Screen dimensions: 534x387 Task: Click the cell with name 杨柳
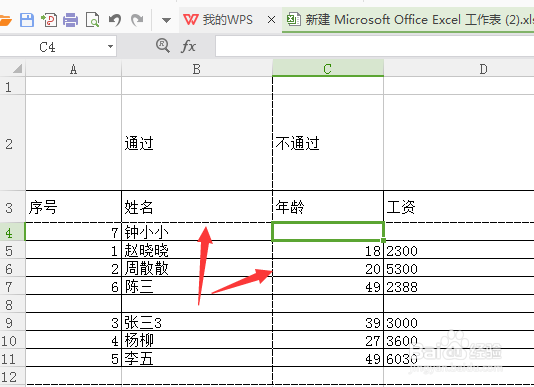197,340
